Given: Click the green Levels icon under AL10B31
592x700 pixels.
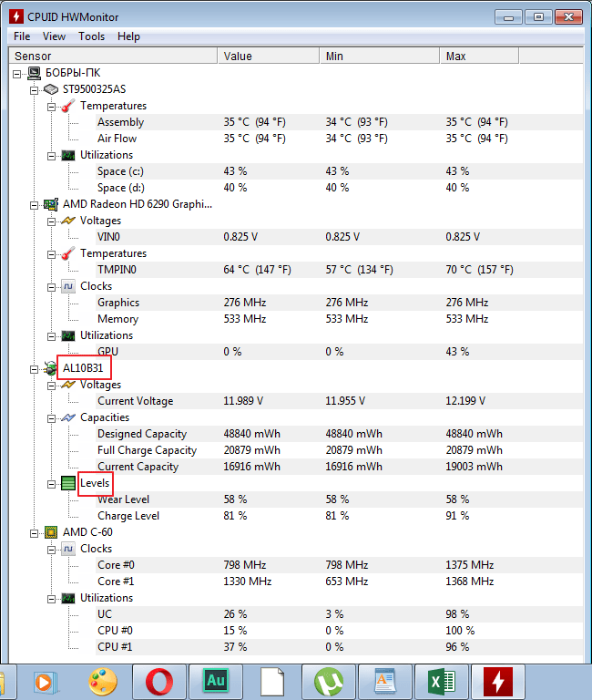Looking at the screenshot, I should point(68,483).
